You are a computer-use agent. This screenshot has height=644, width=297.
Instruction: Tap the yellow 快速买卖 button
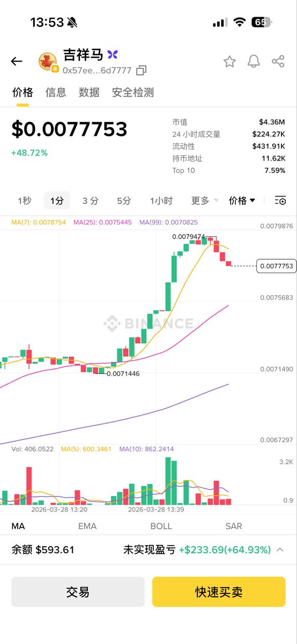[219, 592]
